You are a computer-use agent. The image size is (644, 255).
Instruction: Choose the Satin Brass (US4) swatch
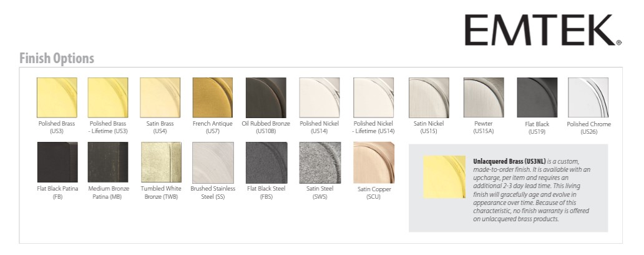(x=160, y=97)
